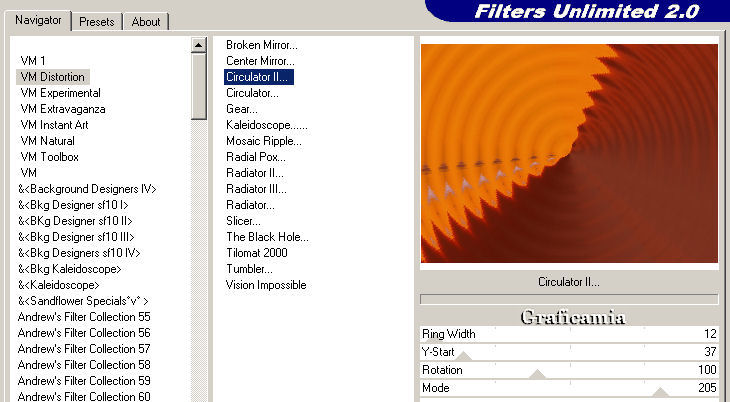Viewport: 730px width, 402px height.
Task: Select VM 1 category
Action: click(x=33, y=61)
